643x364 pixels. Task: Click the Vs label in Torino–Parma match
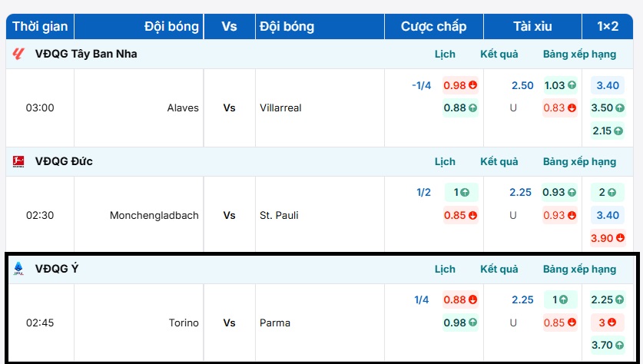click(229, 323)
